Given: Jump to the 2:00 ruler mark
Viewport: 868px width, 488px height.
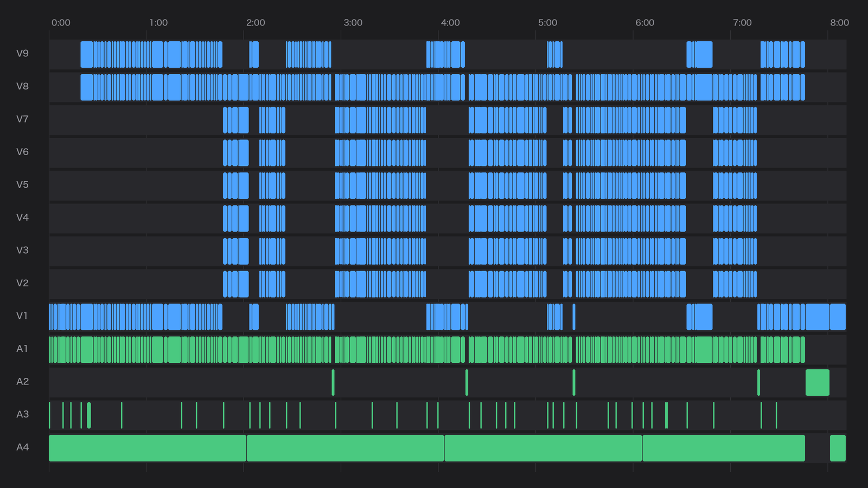Looking at the screenshot, I should click(256, 22).
